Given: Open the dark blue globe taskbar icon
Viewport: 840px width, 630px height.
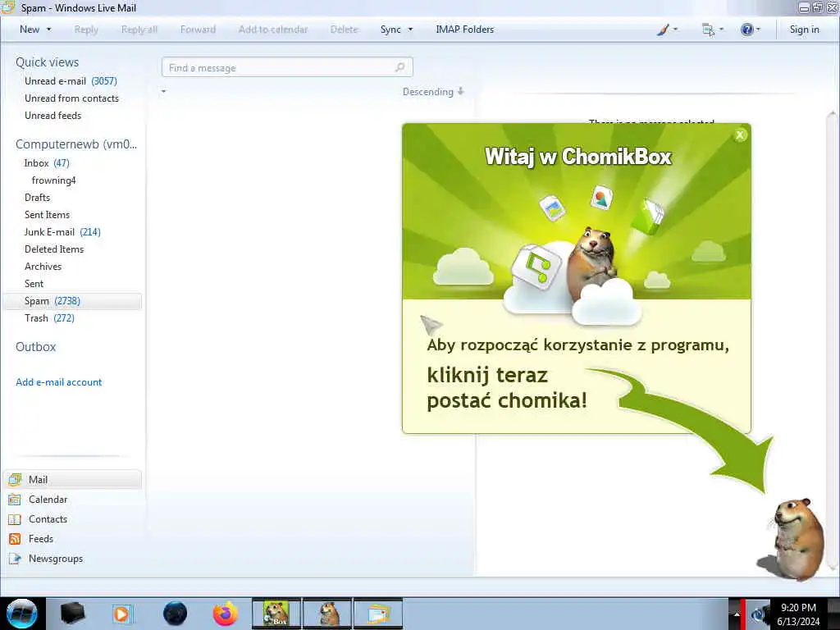Looking at the screenshot, I should [175, 614].
